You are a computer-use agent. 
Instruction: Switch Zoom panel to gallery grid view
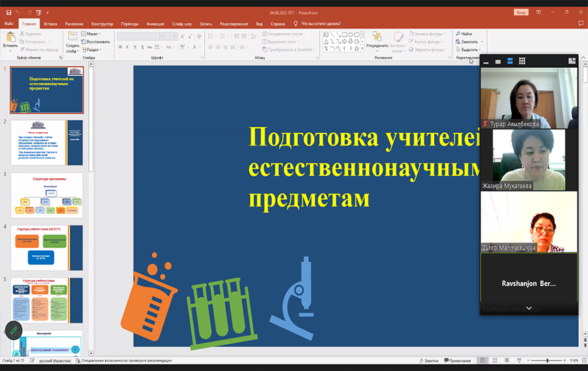(x=522, y=61)
